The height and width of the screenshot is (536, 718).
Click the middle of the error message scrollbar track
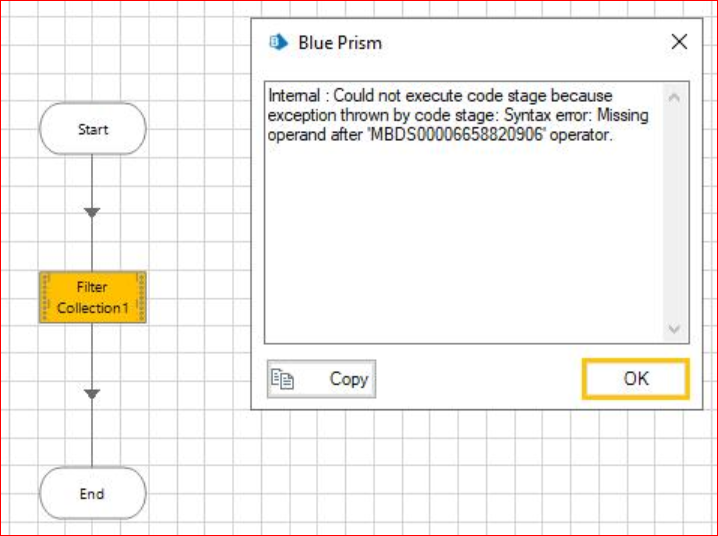click(x=674, y=213)
